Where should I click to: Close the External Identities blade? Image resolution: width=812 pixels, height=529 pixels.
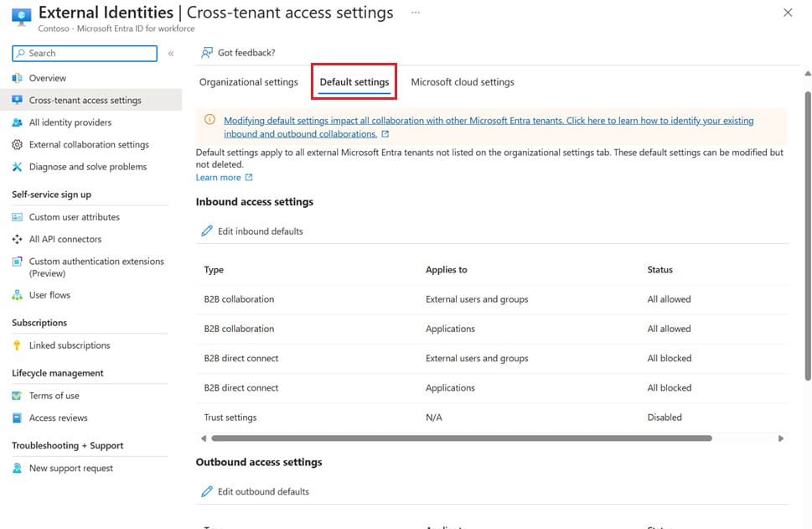(788, 13)
